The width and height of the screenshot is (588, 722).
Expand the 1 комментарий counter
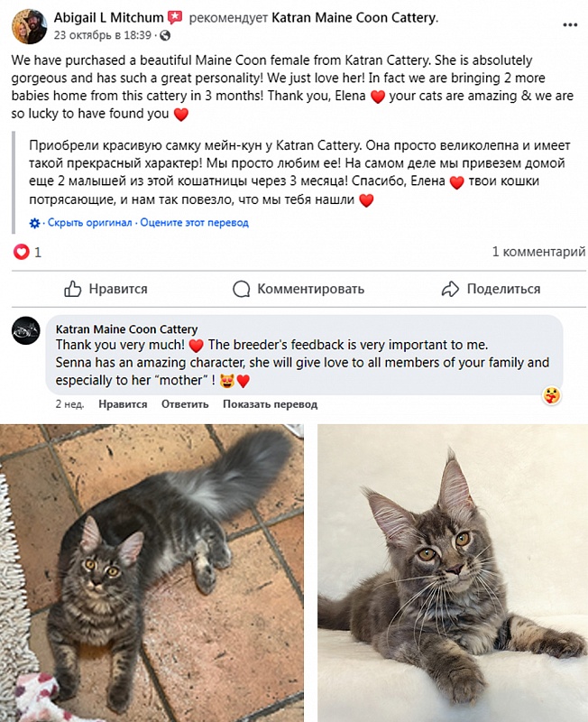538,252
